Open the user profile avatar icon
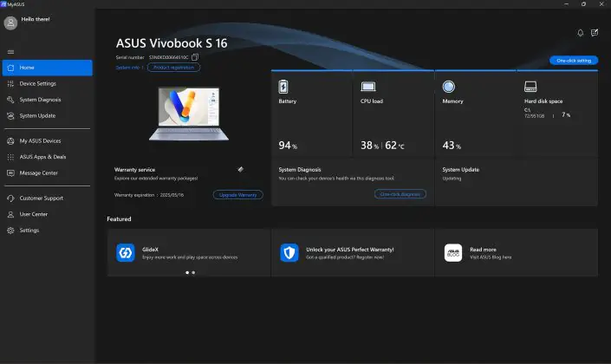 click(10, 23)
